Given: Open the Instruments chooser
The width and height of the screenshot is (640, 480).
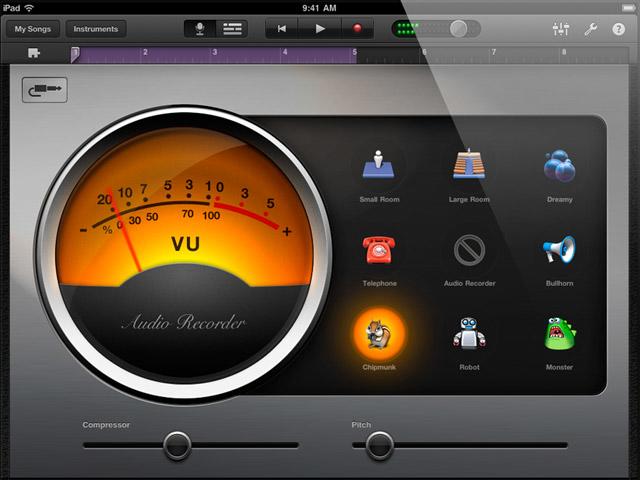Looking at the screenshot, I should [96, 29].
